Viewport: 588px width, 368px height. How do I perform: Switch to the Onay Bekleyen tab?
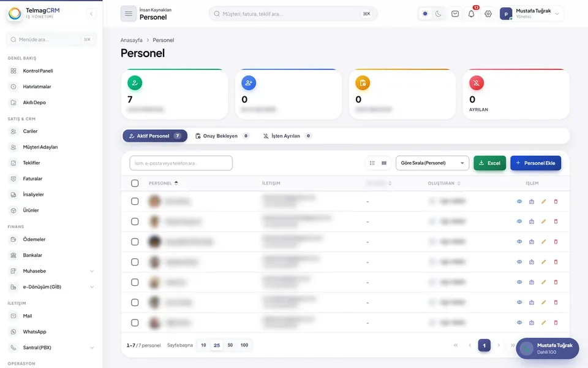(222, 136)
